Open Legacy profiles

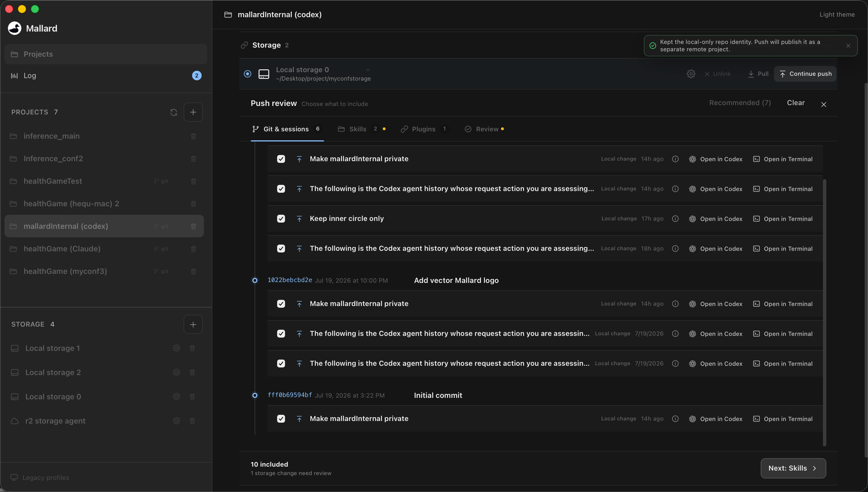coord(41,477)
